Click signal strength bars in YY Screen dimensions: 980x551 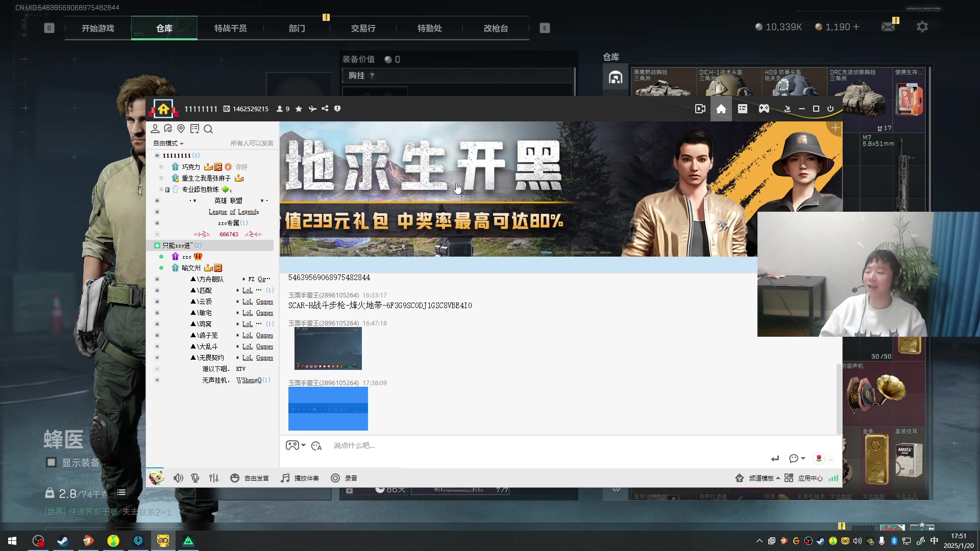coord(834,478)
